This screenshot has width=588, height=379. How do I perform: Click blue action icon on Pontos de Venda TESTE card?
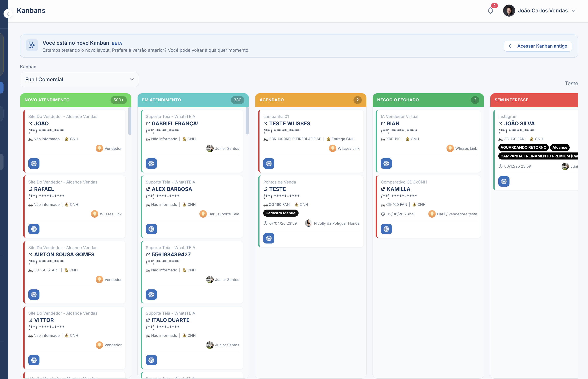click(x=269, y=238)
